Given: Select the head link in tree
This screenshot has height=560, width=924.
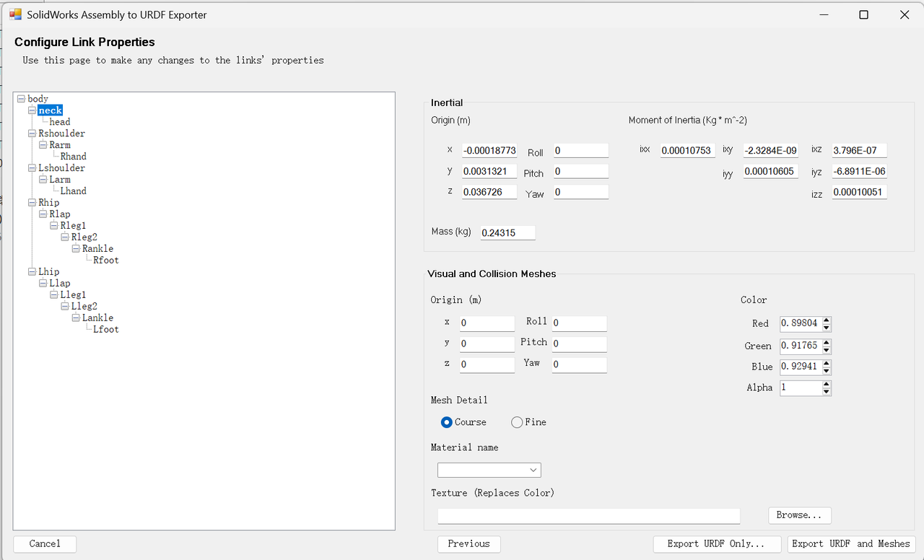Looking at the screenshot, I should [x=60, y=122].
